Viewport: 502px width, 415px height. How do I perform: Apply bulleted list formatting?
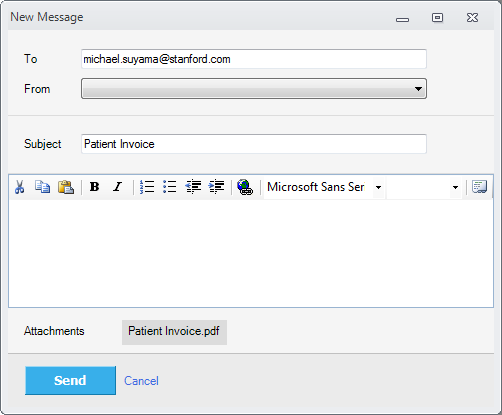pyautogui.click(x=170, y=187)
